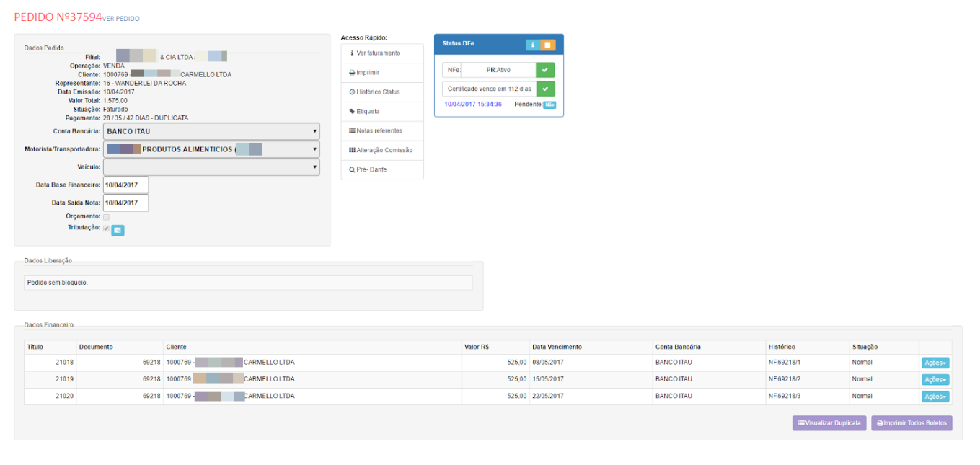Click green checkmark beside Certificado vence
This screenshot has height=465, width=980.
tap(545, 89)
